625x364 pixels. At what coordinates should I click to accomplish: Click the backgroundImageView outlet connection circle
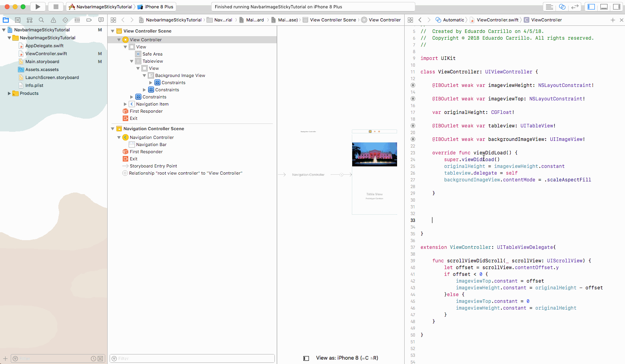(x=413, y=139)
